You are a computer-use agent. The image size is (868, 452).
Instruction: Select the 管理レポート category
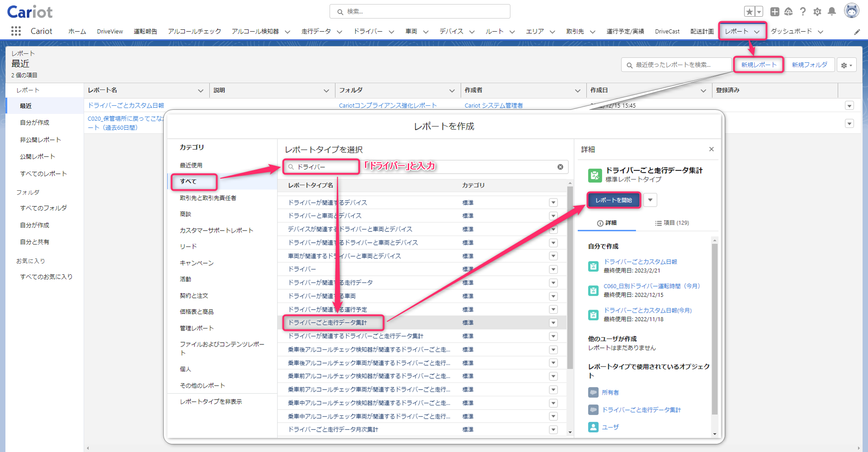197,328
